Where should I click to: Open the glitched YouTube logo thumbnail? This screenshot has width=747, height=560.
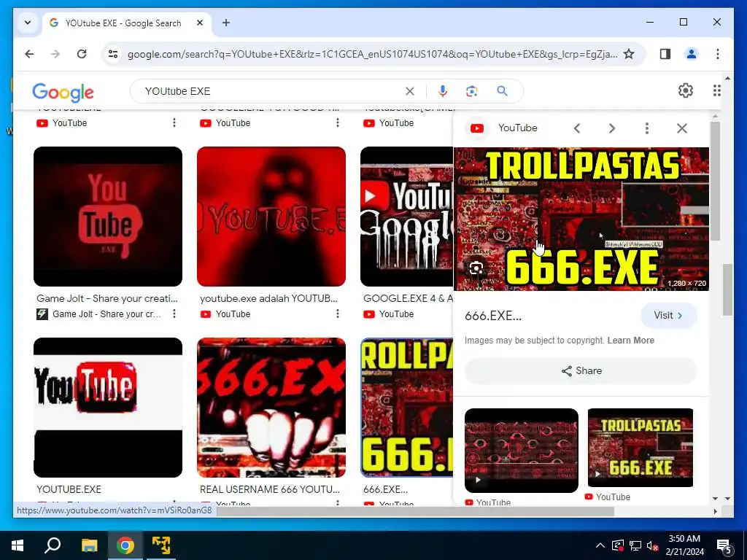(x=108, y=407)
